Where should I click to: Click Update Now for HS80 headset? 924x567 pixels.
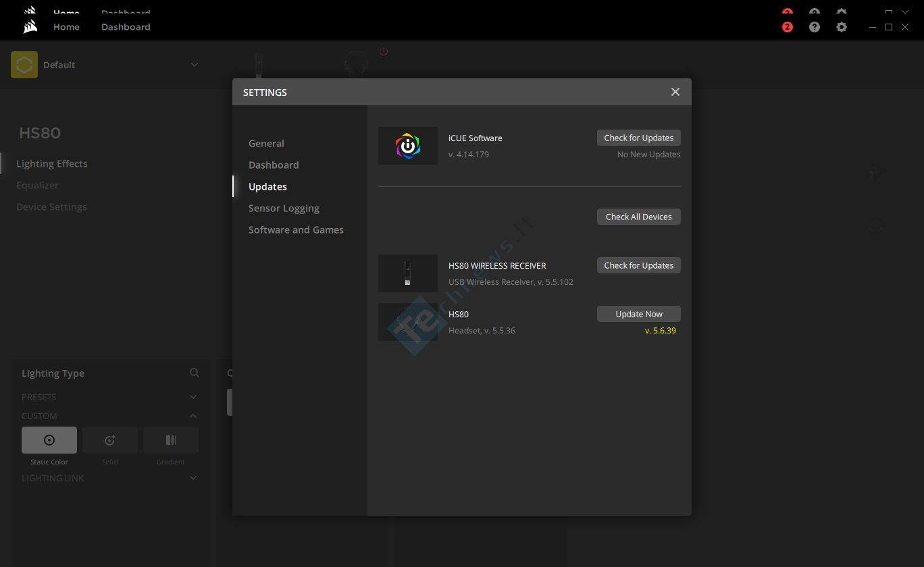639,314
